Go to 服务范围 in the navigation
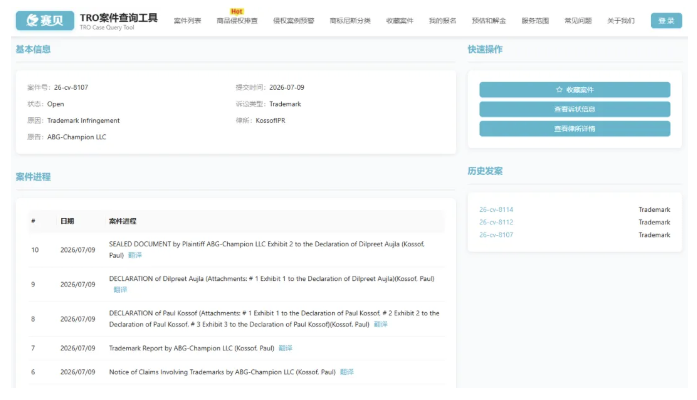 click(x=535, y=21)
